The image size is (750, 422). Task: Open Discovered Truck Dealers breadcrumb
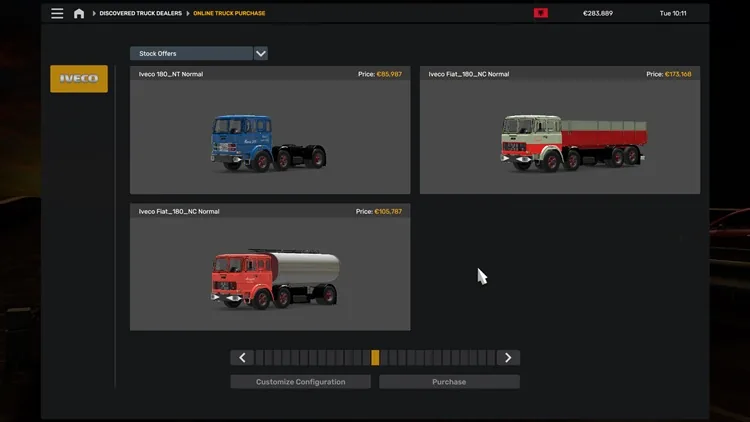[x=140, y=13]
